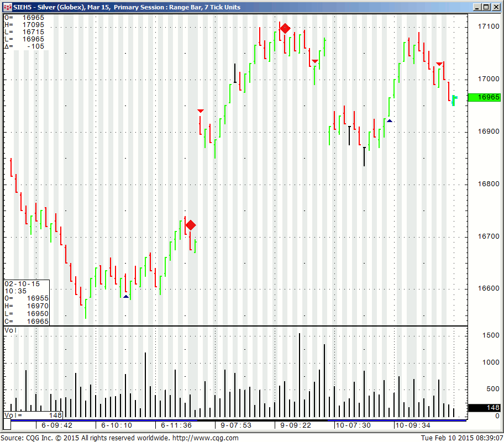Maximize the SIEH5 chart window

[486, 7]
